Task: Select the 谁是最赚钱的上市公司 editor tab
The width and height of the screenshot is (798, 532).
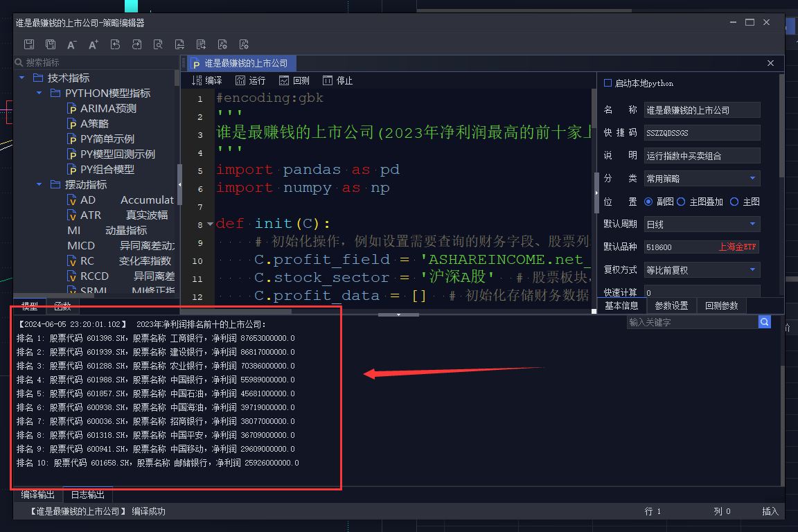Action: coord(241,63)
